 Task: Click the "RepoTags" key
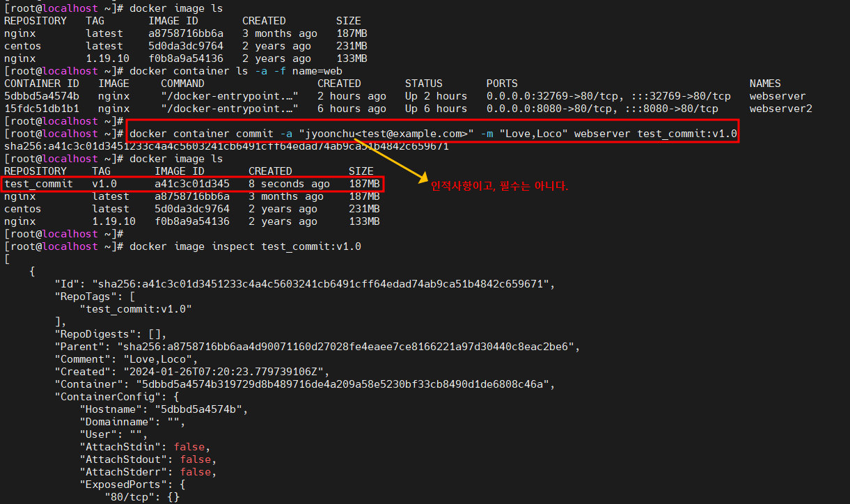(86, 297)
